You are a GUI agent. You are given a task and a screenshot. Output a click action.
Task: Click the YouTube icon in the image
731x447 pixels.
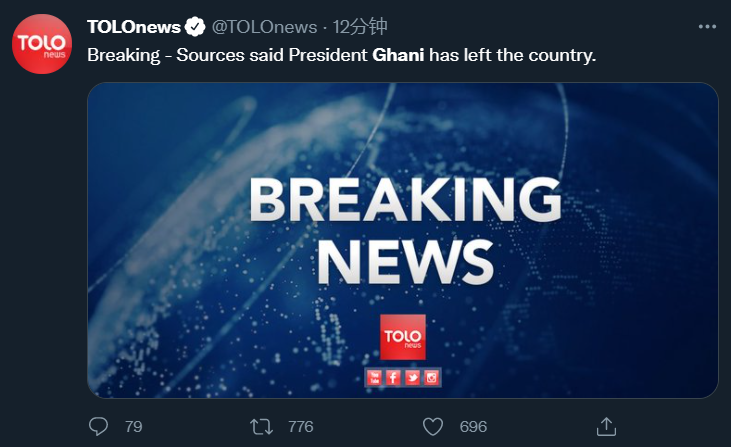point(374,377)
